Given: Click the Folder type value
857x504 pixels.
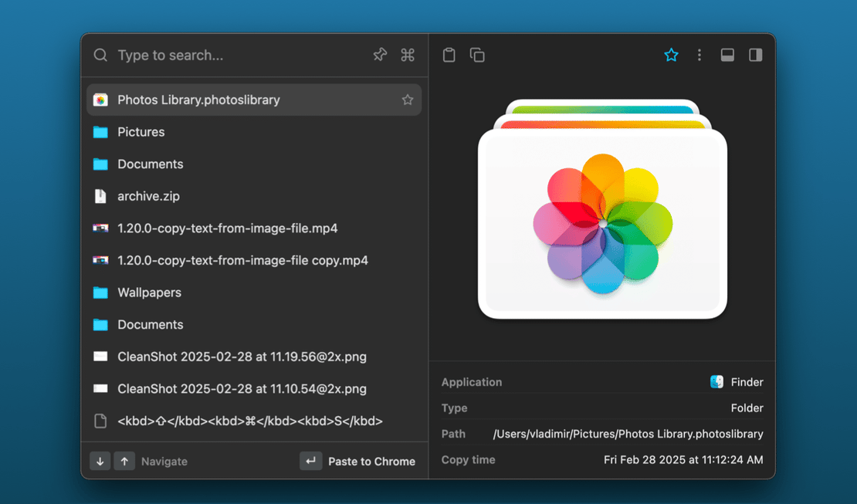Looking at the screenshot, I should click(x=747, y=408).
